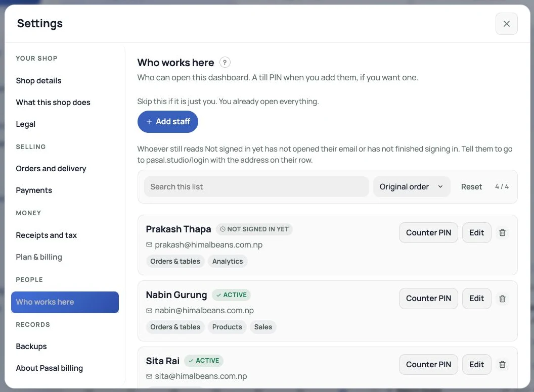The height and width of the screenshot is (392, 534).
Task: Select Who works here sidebar item
Action: (65, 302)
